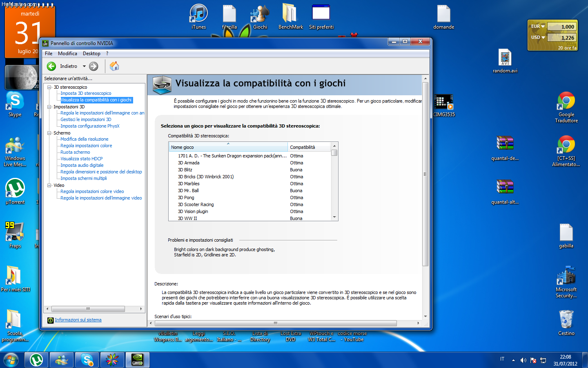Screen dimensions: 588x368
Task: Open the Desktop menu
Action: point(91,54)
